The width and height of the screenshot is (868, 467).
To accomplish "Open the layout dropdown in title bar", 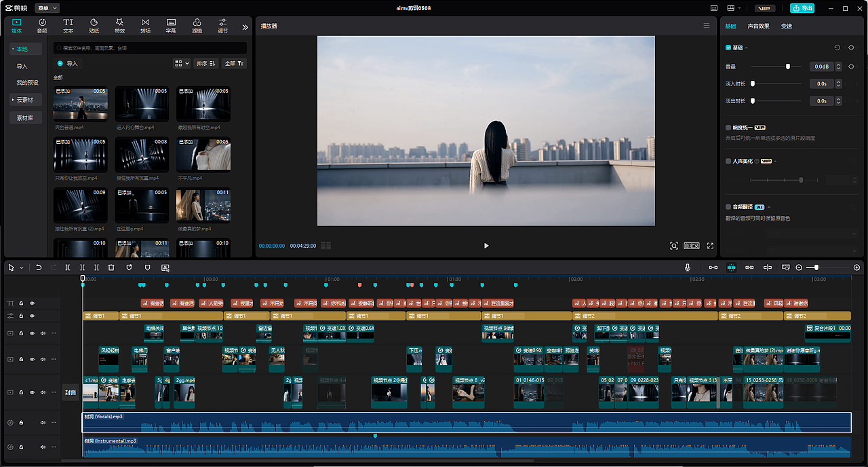I will click(x=734, y=8).
